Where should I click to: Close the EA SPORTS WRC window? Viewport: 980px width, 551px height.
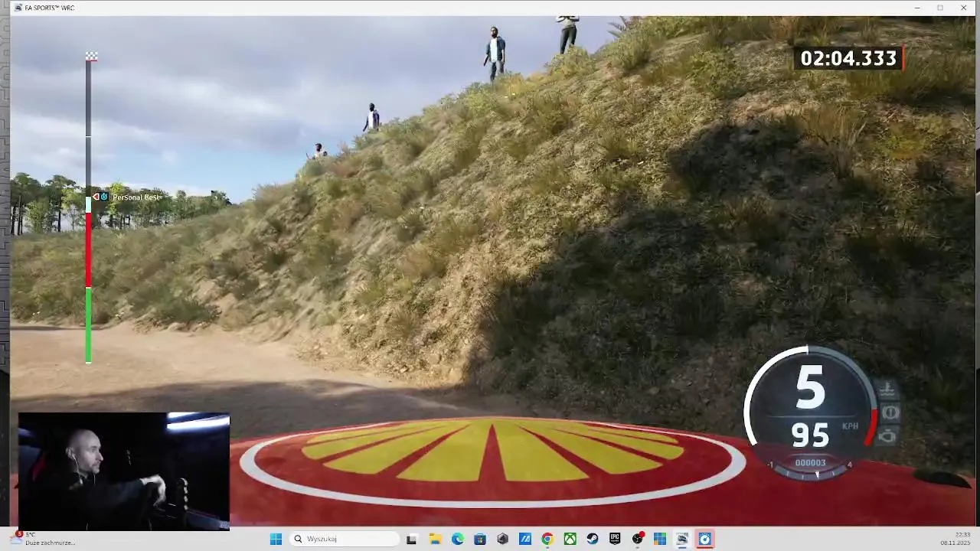964,8
